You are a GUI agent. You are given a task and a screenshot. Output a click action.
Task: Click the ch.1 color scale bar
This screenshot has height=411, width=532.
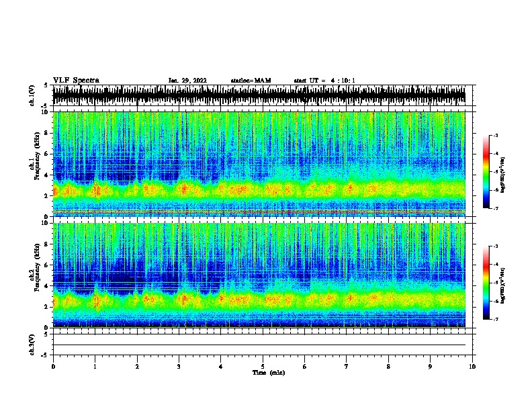click(486, 172)
